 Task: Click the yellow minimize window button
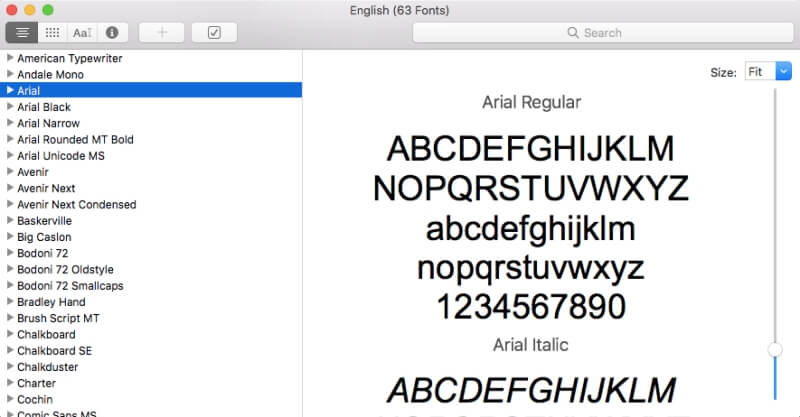pyautogui.click(x=30, y=10)
